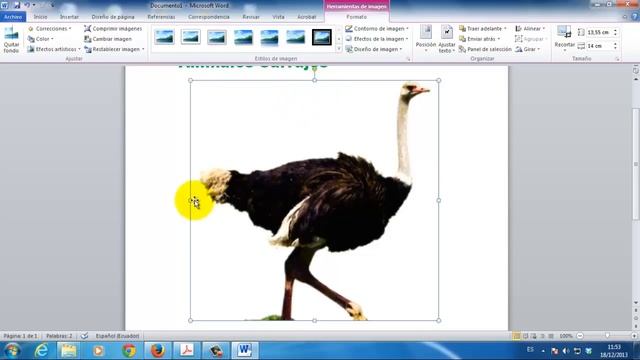
Task: Open the Alinear dropdown
Action: click(x=530, y=29)
